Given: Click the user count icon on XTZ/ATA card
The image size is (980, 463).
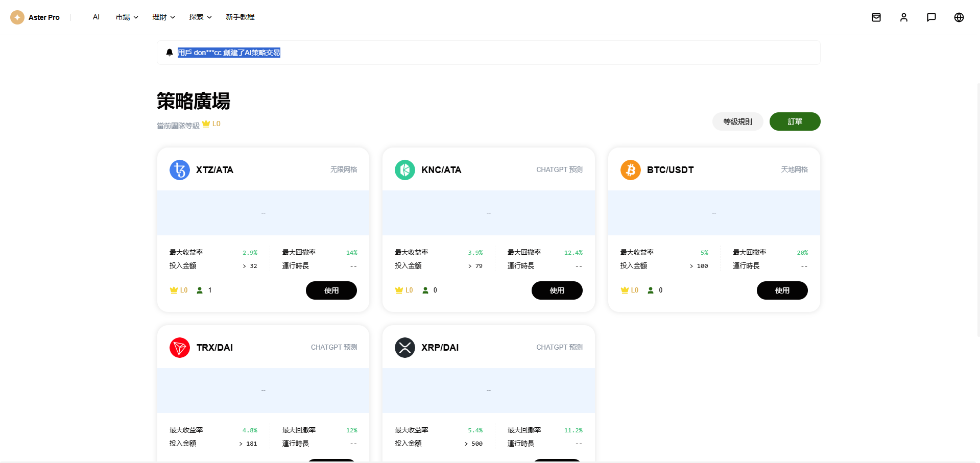Looking at the screenshot, I should pos(200,290).
